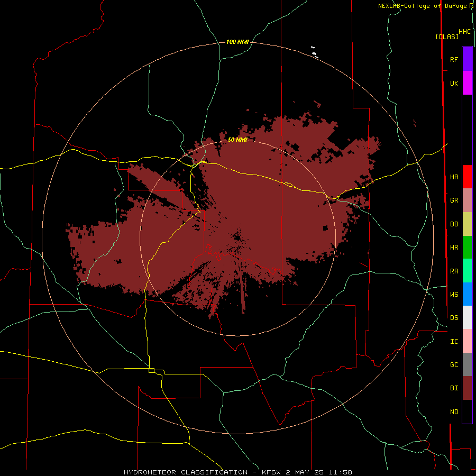The width and height of the screenshot is (476, 476).
Task: Click the small white echoes near the 100 NMI ring
Action: point(314,52)
